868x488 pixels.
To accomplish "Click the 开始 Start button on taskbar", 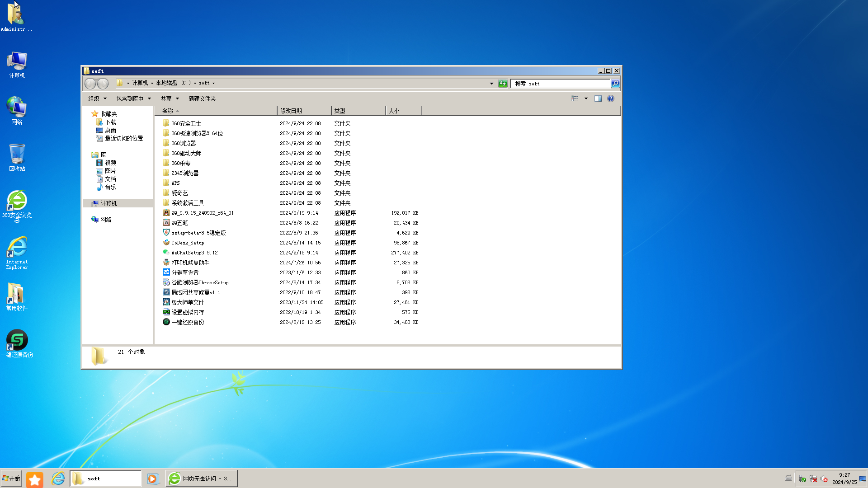I will [x=11, y=478].
